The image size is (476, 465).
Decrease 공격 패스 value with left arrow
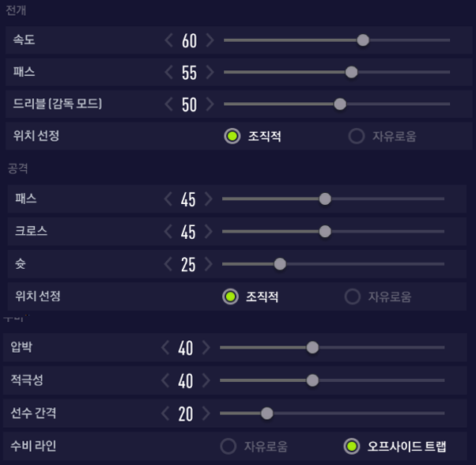(x=168, y=199)
